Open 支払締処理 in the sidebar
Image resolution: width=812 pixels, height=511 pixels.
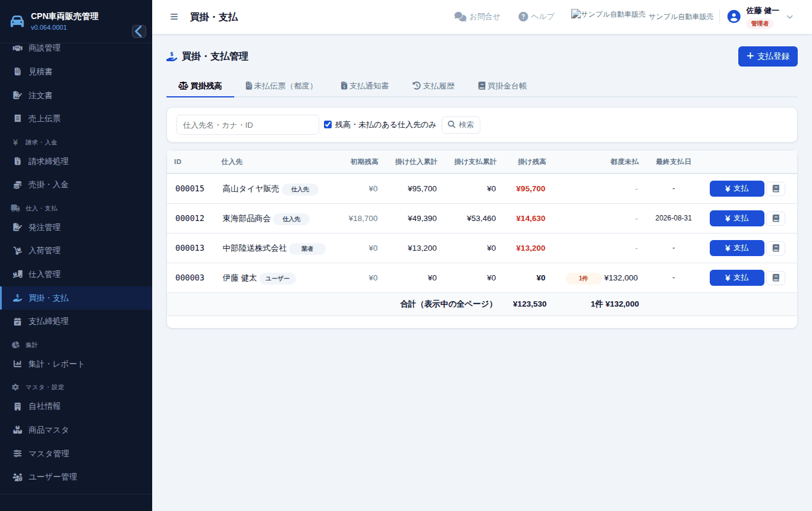(76, 321)
